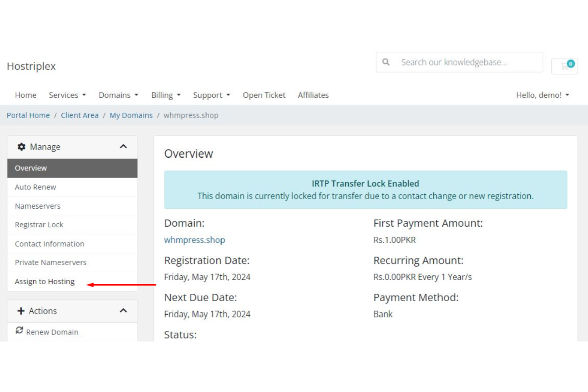Click the shopping cart icon
The width and height of the screenshot is (588, 392).
tap(564, 66)
